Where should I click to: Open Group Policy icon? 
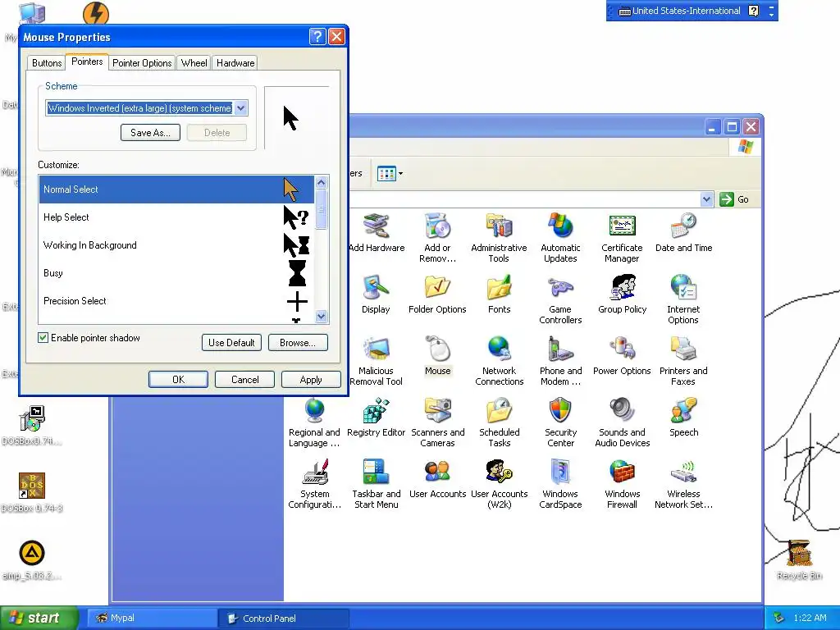[x=622, y=287]
